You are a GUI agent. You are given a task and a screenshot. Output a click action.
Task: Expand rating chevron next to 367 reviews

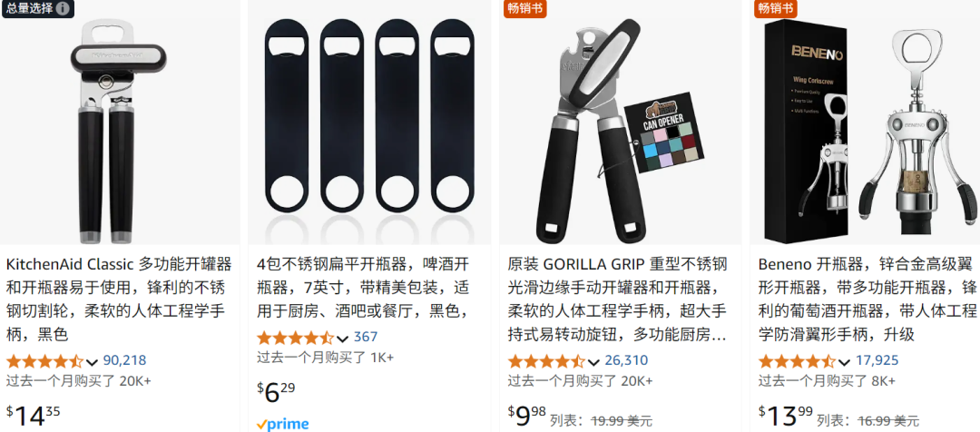coord(342,339)
